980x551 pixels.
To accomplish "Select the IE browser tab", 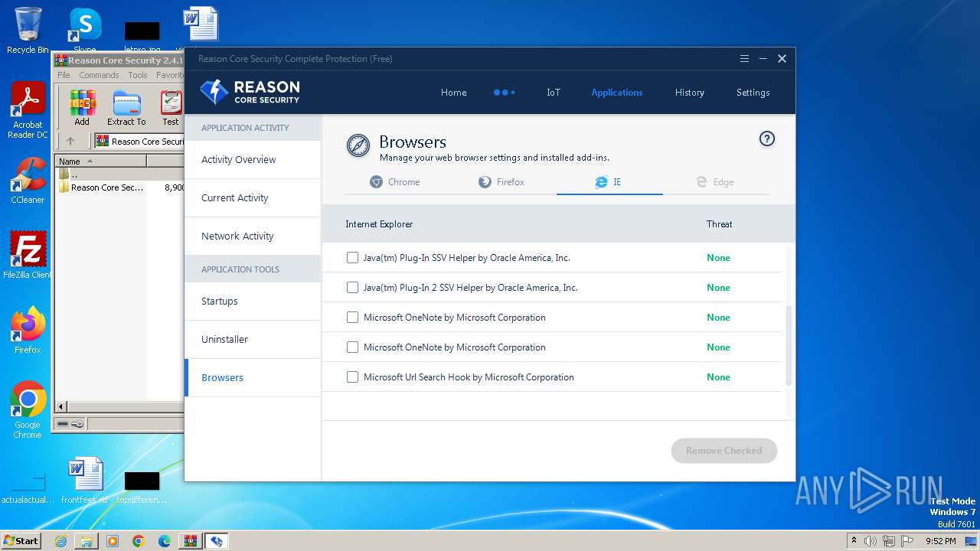I will (609, 182).
